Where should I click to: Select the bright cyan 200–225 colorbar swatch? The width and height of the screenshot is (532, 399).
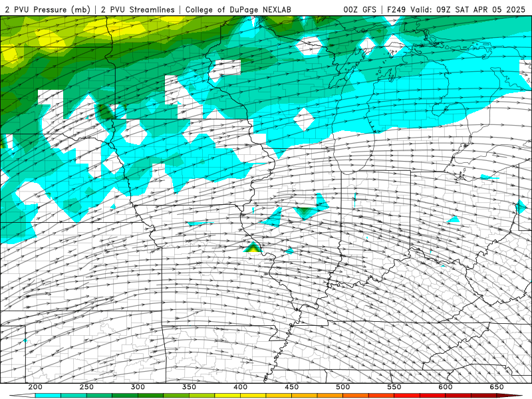48,396
